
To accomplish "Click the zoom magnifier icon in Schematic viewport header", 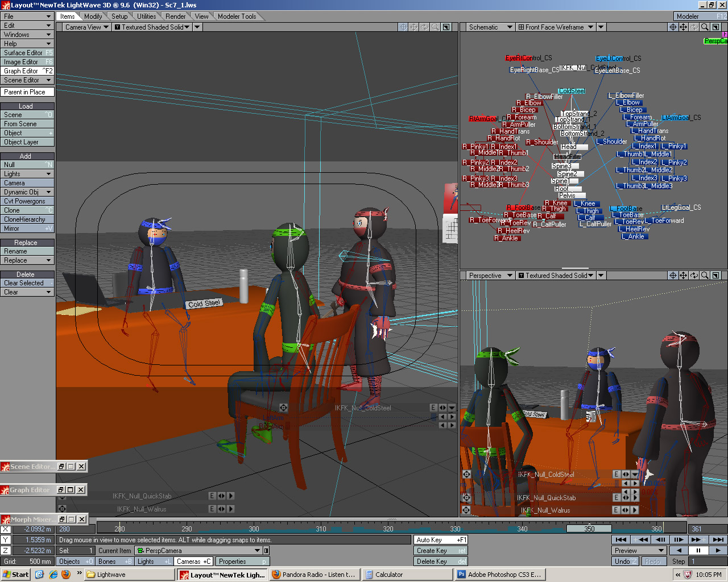I will [705, 27].
